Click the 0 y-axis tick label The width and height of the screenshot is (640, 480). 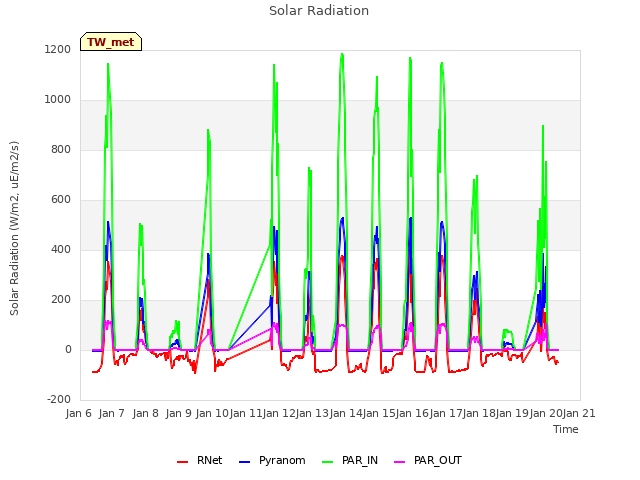click(x=68, y=350)
